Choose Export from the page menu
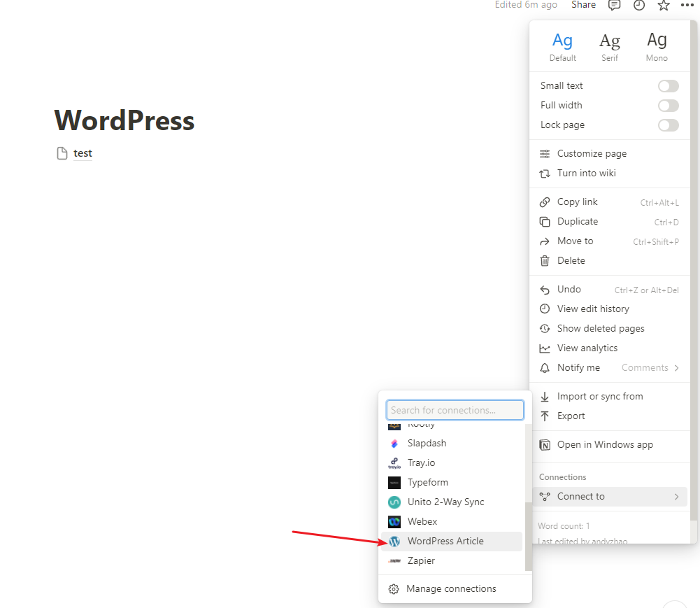The height and width of the screenshot is (608, 700). pyautogui.click(x=571, y=416)
